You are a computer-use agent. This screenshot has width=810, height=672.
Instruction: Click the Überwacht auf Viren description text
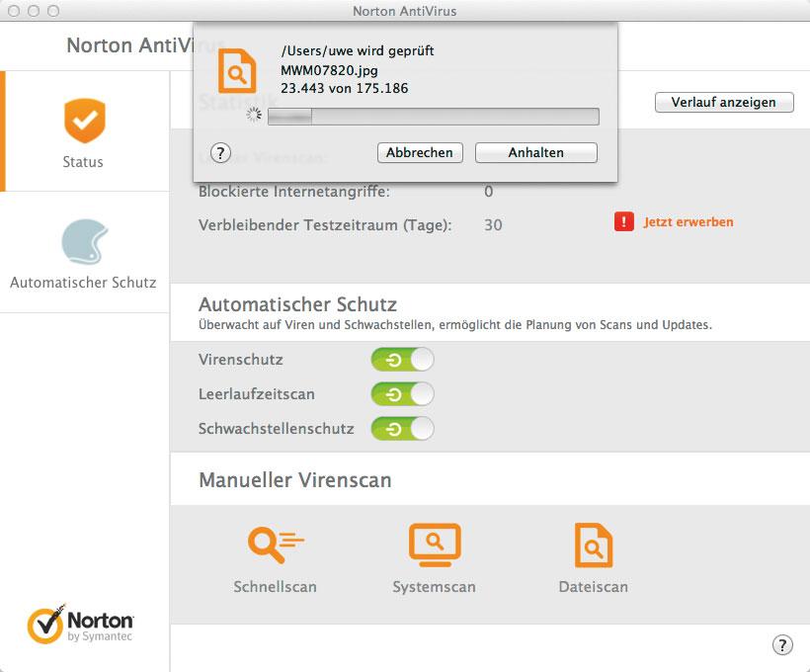tap(455, 324)
